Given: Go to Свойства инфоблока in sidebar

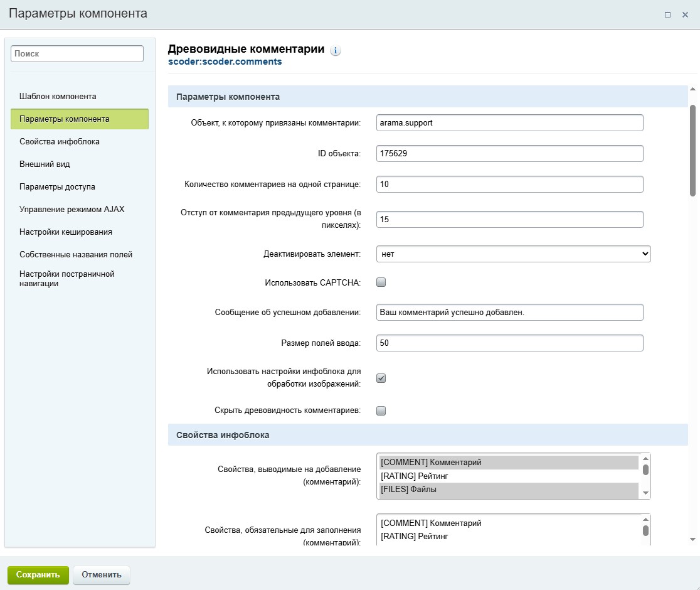Looking at the screenshot, I should click(60, 141).
